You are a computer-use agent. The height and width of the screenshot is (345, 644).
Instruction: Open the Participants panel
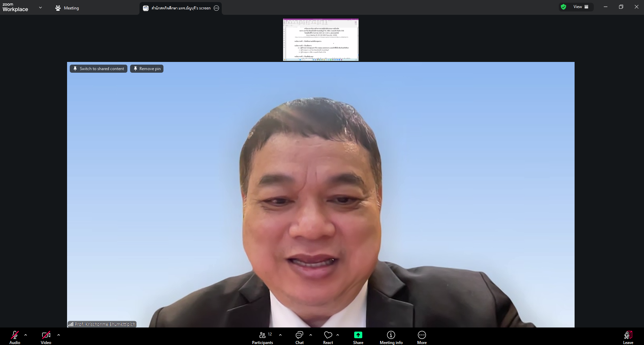tap(263, 337)
